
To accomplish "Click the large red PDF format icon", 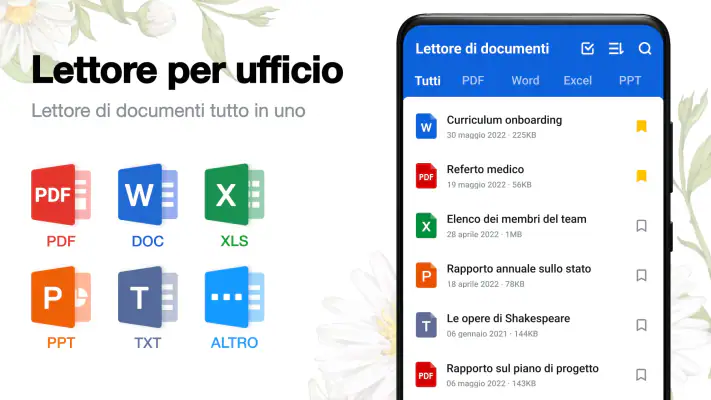I will 61,195.
